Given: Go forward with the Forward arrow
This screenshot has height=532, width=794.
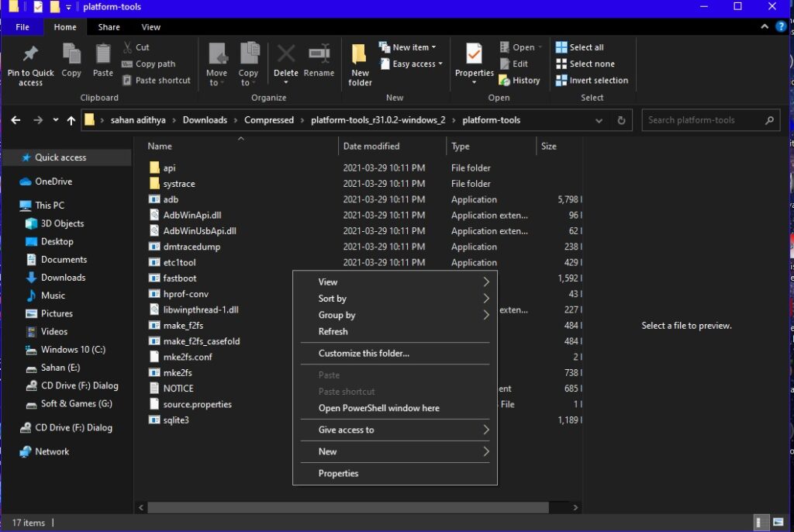Looking at the screenshot, I should point(38,120).
